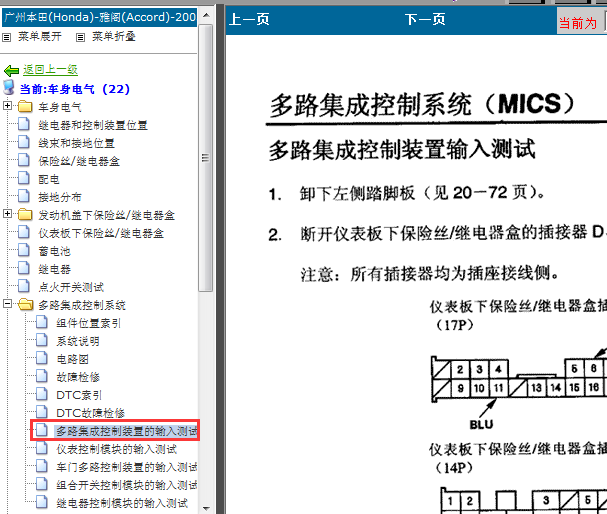The height and width of the screenshot is (514, 607).
Task: Expand the 发动机盖下保险丝/继电器盒 folder node
Action: pos(7,214)
